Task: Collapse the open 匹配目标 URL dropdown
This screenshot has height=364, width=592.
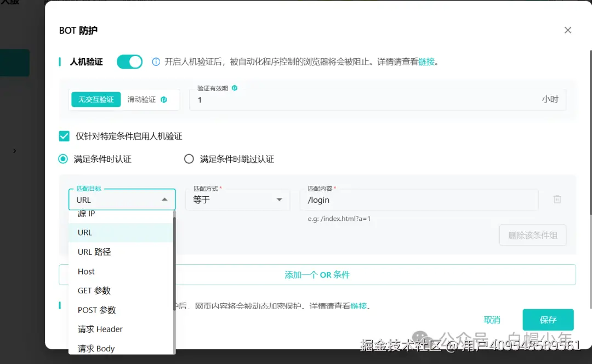Action: click(x=164, y=200)
